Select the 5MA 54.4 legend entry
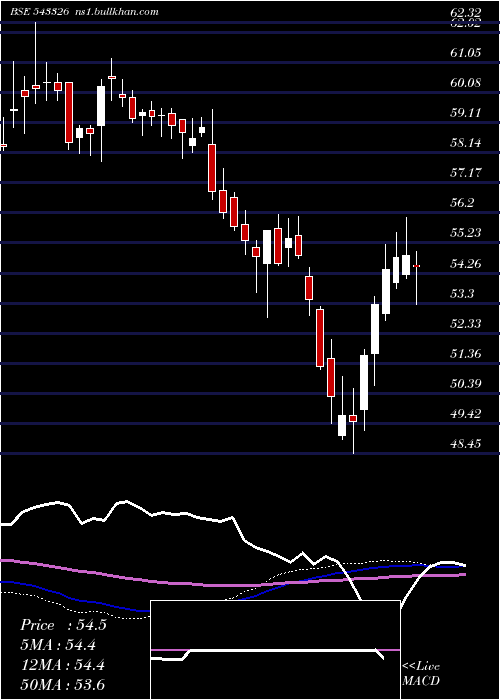The image size is (500, 700). tap(58, 645)
